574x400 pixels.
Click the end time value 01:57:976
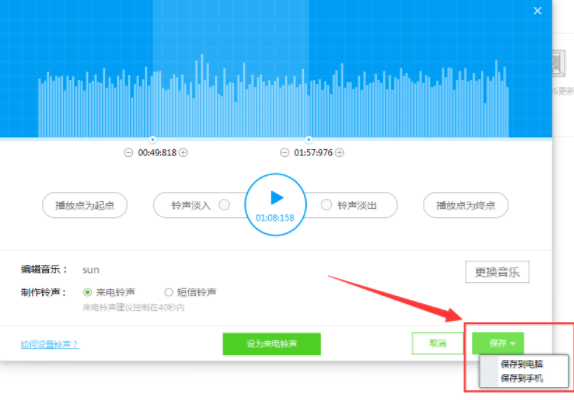click(313, 153)
